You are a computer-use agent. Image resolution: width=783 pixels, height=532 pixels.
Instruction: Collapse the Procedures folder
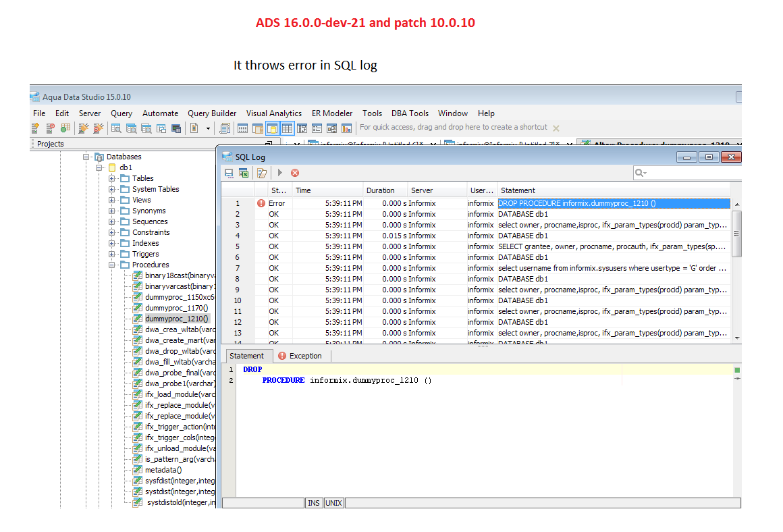point(112,265)
